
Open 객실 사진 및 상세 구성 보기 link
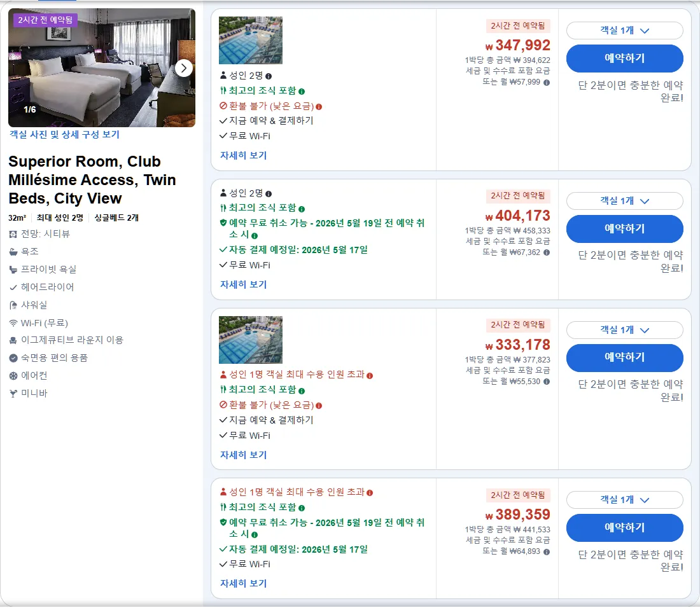[x=65, y=134]
